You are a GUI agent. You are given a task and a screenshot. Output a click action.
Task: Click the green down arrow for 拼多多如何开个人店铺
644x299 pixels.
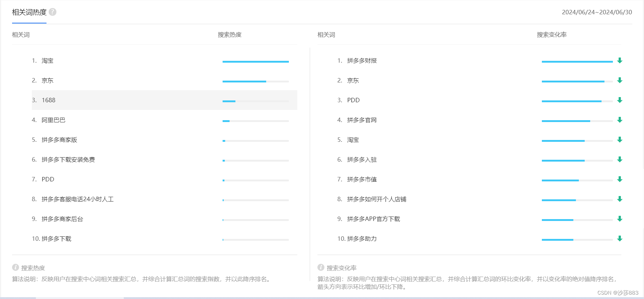pos(620,199)
